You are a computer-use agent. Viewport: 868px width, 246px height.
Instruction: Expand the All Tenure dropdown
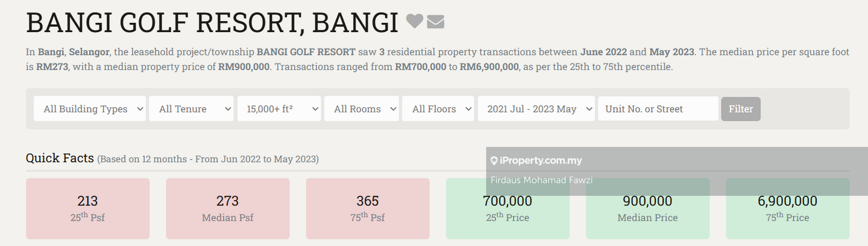point(191,109)
